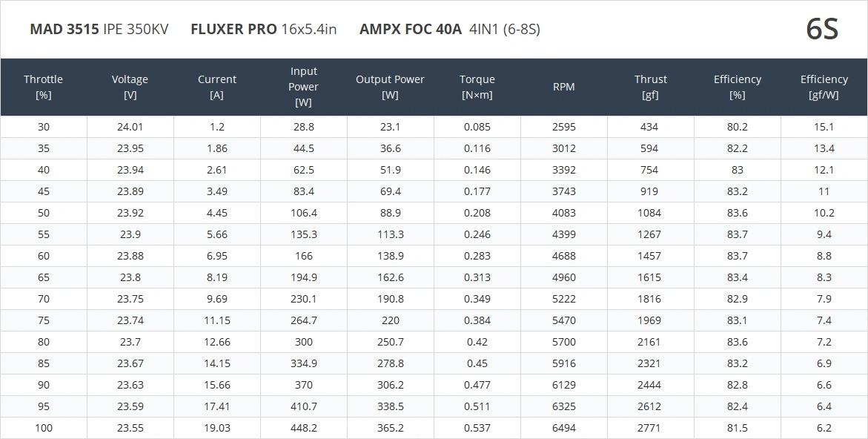Screen dimensions: 868x439
Task: Click the 15.1 efficiency value
Action: [x=824, y=127]
